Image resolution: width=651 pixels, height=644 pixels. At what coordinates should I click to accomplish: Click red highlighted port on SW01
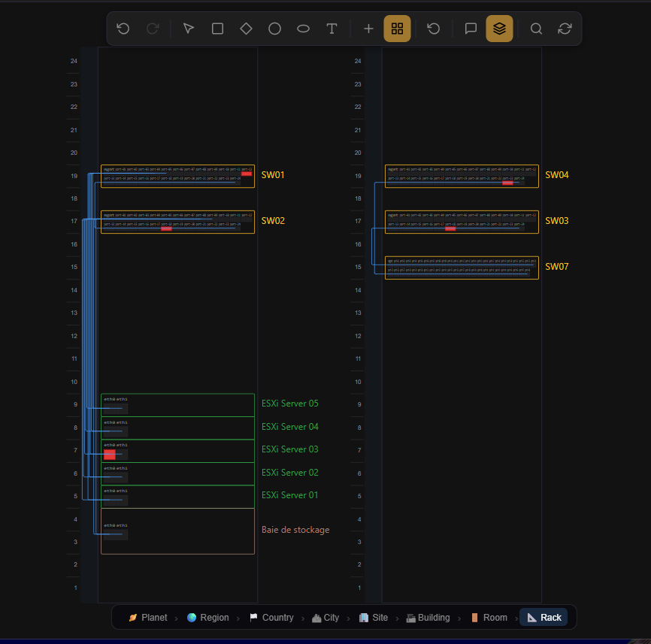coord(247,174)
